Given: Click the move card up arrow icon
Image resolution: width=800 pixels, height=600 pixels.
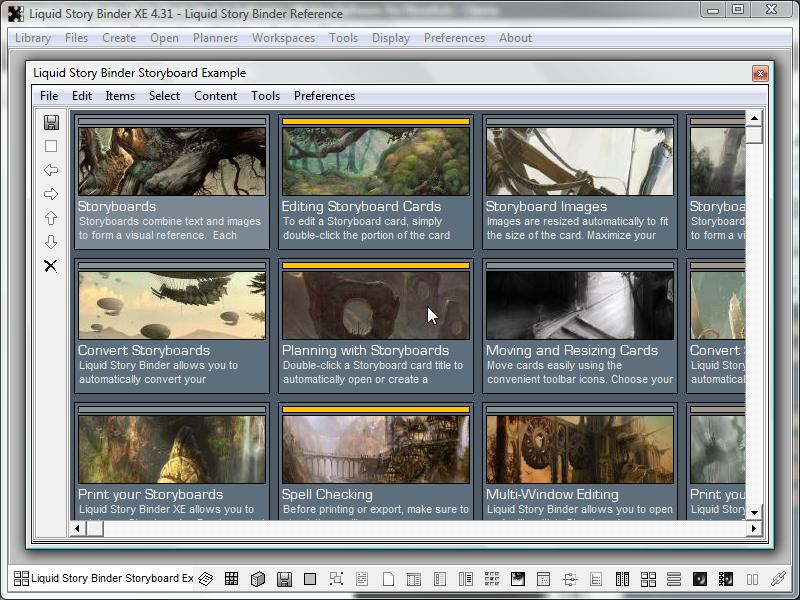Looking at the screenshot, I should point(51,218).
